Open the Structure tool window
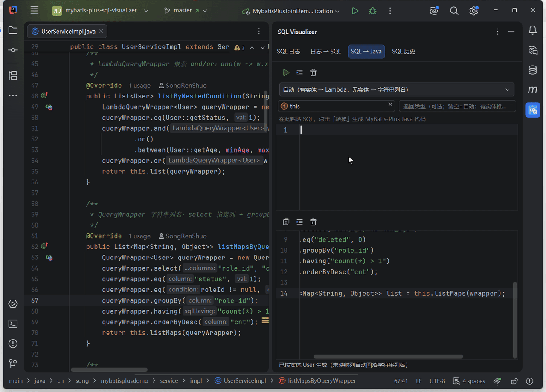 pos(13,76)
